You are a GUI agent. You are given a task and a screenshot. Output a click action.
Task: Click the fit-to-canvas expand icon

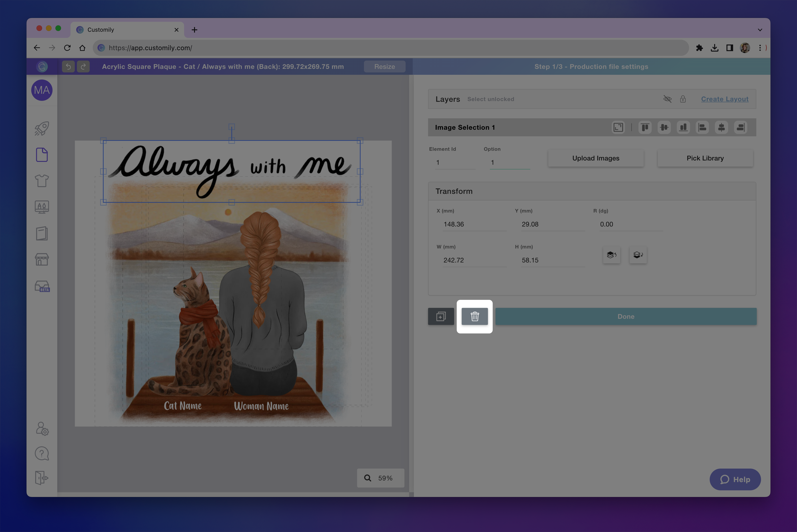point(618,127)
